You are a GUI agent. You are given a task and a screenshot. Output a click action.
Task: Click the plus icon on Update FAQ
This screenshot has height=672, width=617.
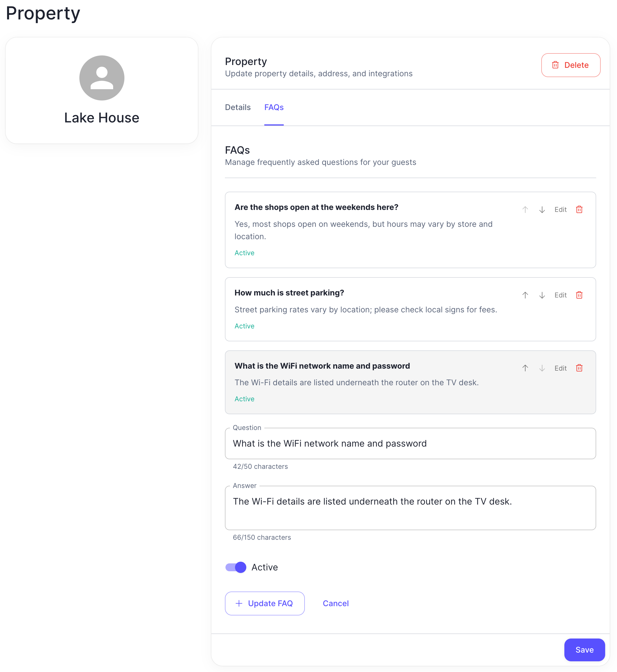pyautogui.click(x=238, y=603)
